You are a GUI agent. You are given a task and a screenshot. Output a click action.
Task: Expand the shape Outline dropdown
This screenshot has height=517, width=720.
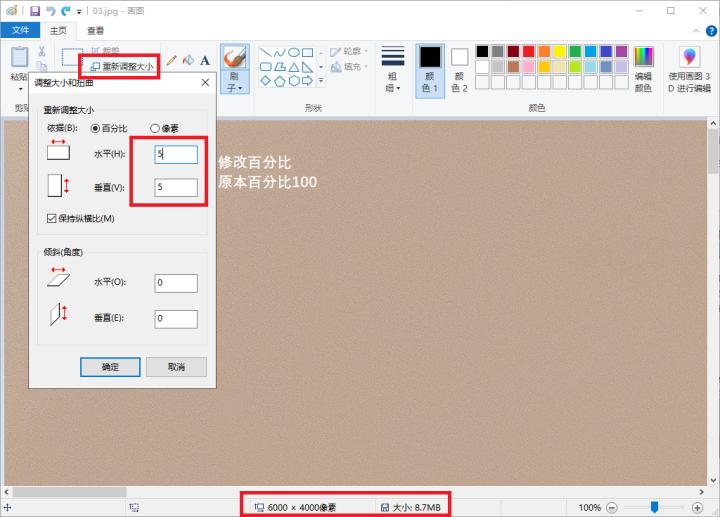(350, 51)
